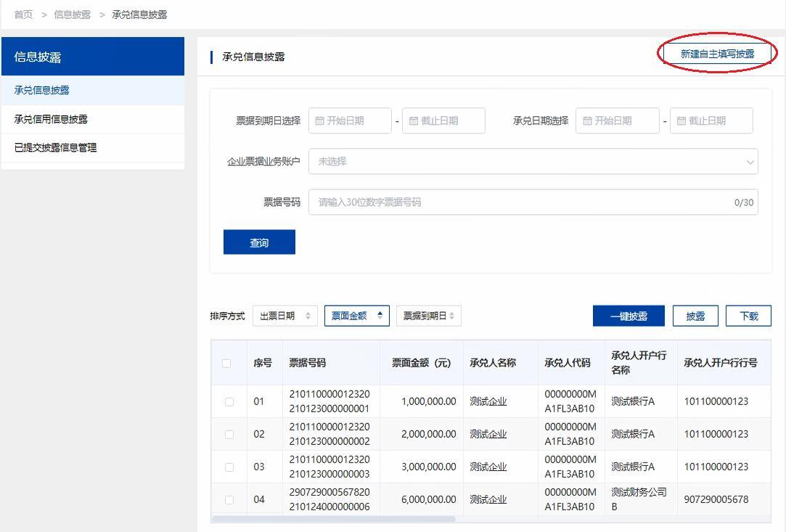Screen dimensions: 786x532
Task: Open the 承兑日期 end date calendar icon
Action: coord(681,120)
